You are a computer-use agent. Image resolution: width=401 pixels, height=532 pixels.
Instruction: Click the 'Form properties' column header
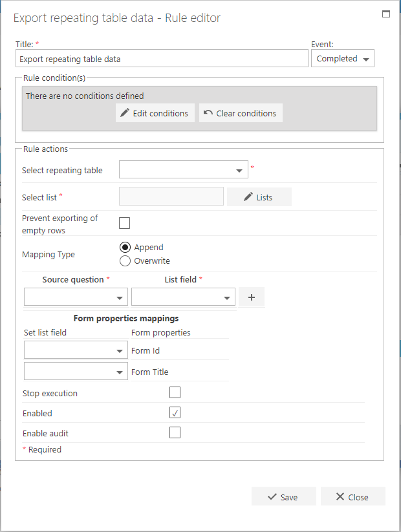click(x=160, y=332)
